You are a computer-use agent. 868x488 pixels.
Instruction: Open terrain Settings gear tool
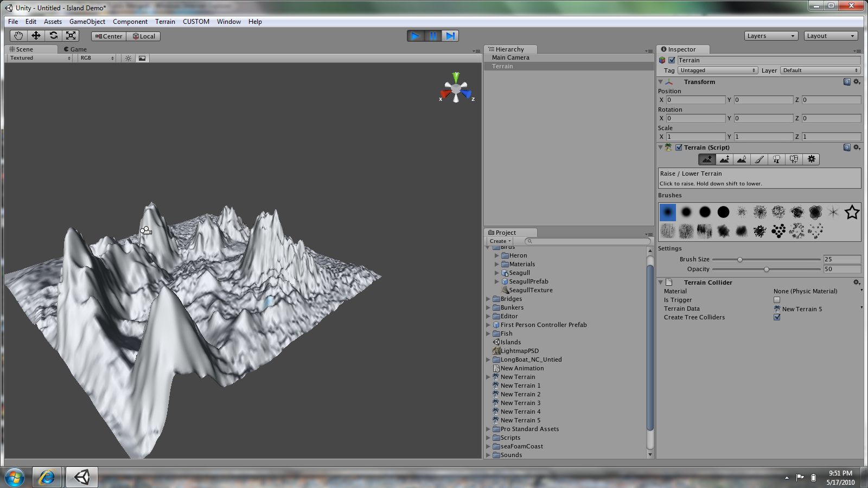click(811, 159)
